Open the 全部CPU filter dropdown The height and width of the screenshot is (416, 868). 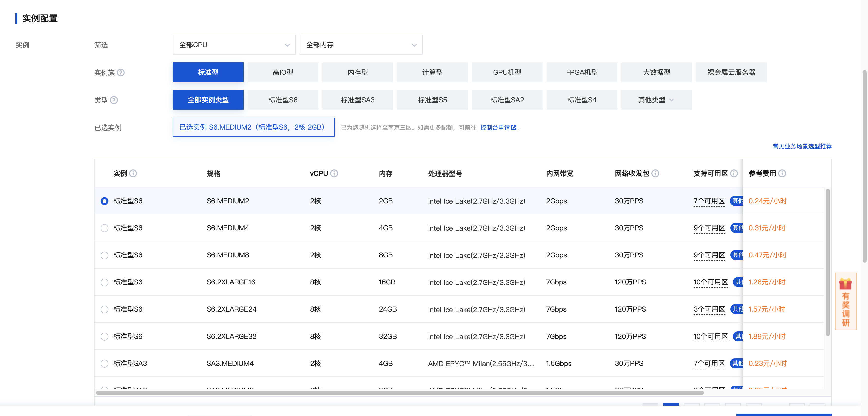(x=234, y=45)
